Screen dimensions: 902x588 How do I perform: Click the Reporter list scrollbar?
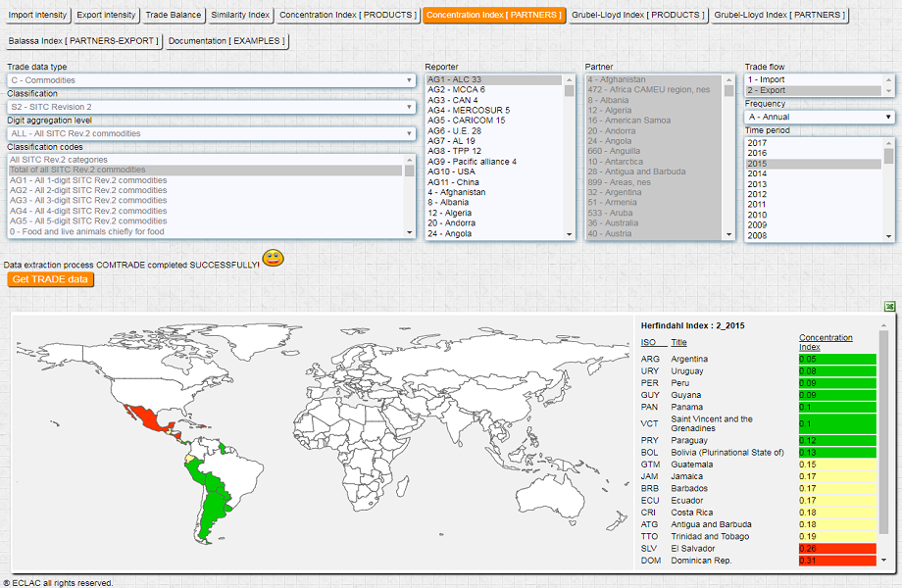(569, 157)
